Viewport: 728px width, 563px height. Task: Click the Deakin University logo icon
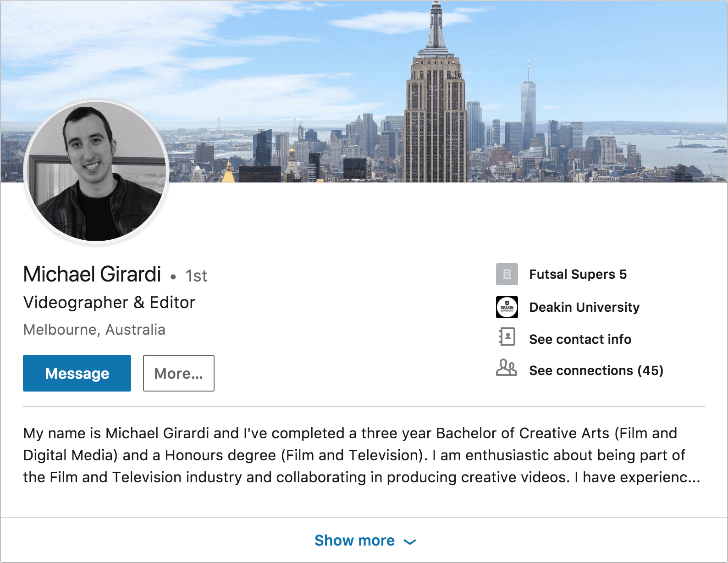[x=507, y=307]
